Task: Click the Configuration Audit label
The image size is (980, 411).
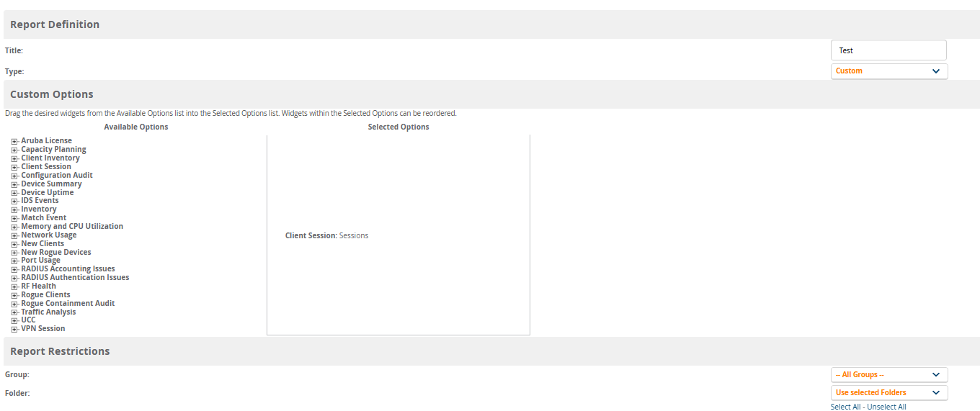Action: click(57, 175)
